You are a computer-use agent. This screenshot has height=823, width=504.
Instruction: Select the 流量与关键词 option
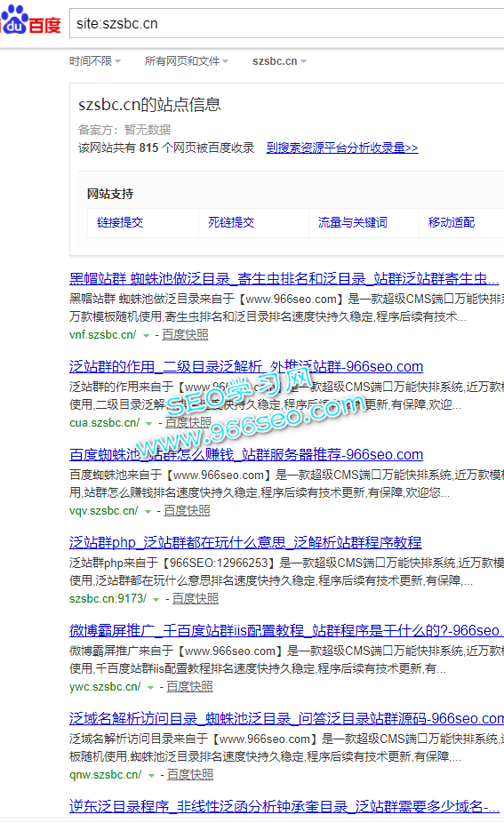(x=353, y=222)
